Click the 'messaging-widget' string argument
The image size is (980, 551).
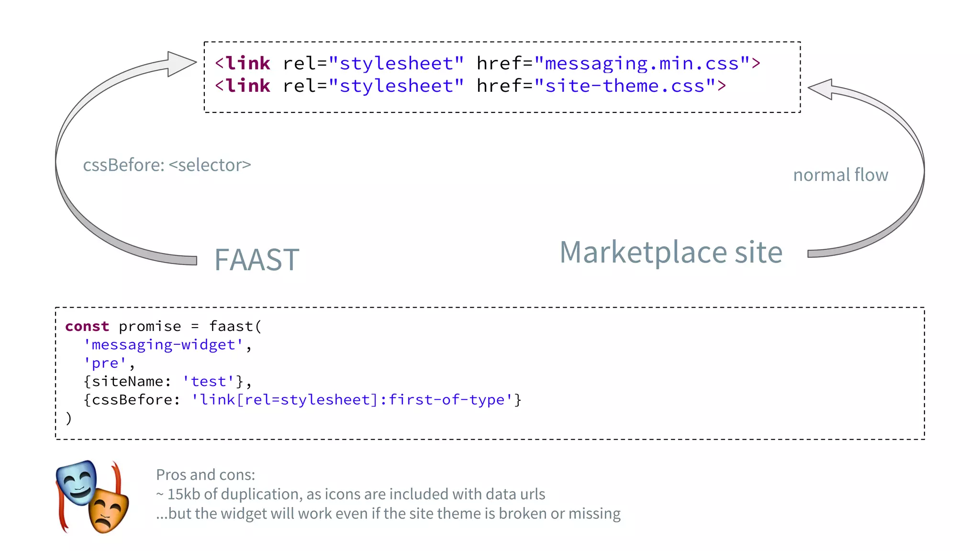click(x=163, y=345)
